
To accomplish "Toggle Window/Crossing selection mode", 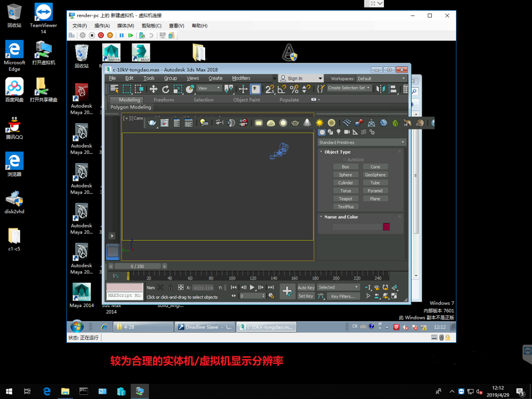I will click(139, 89).
